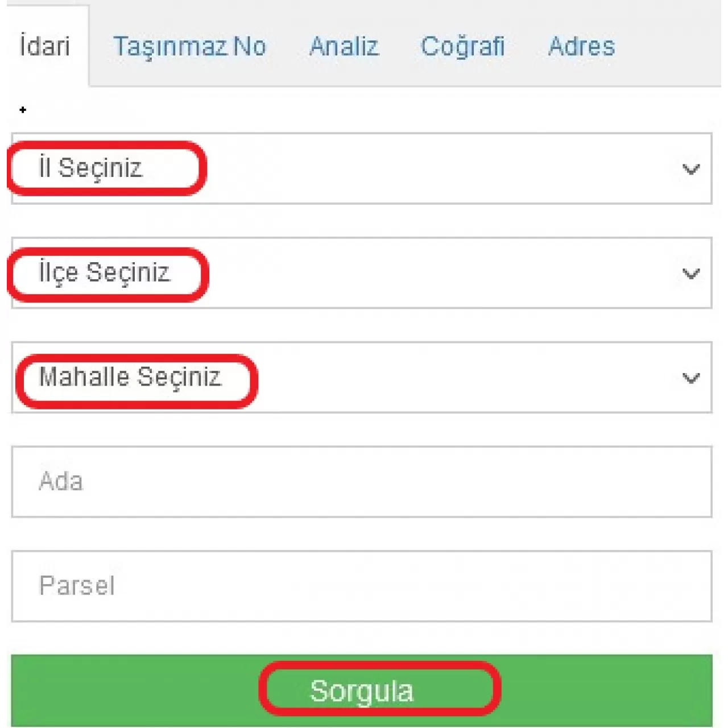Viewport: 728px width, 728px height.
Task: Click the chevron on İl Seçiniz
Action: 690,169
